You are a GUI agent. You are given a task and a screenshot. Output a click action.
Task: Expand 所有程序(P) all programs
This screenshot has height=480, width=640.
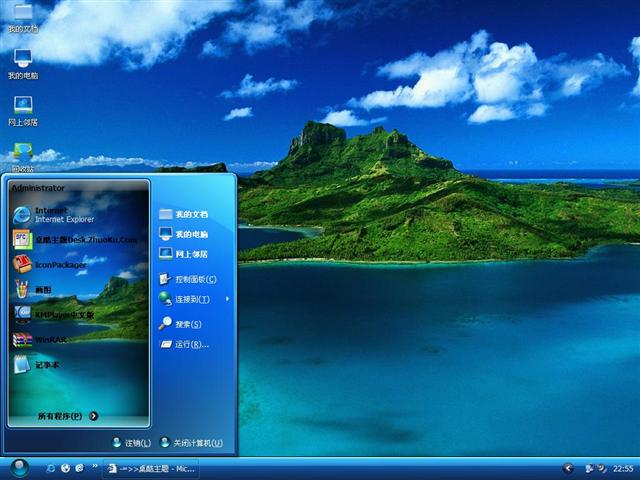(68, 416)
